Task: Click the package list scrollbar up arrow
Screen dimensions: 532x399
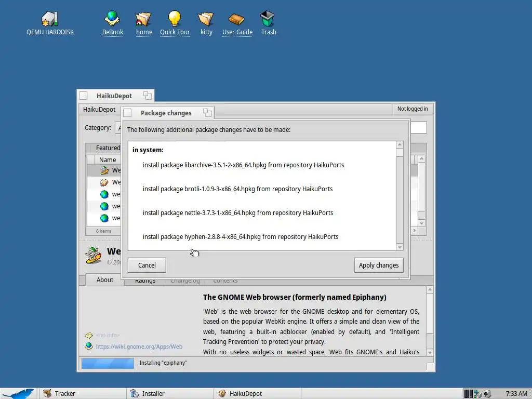Action: pos(421,158)
